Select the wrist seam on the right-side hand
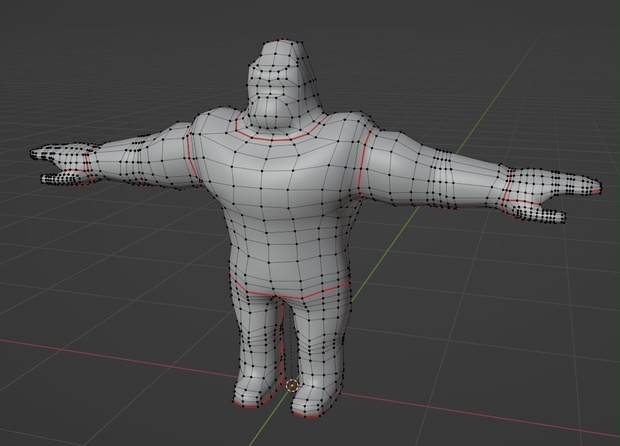 pyautogui.click(x=507, y=189)
